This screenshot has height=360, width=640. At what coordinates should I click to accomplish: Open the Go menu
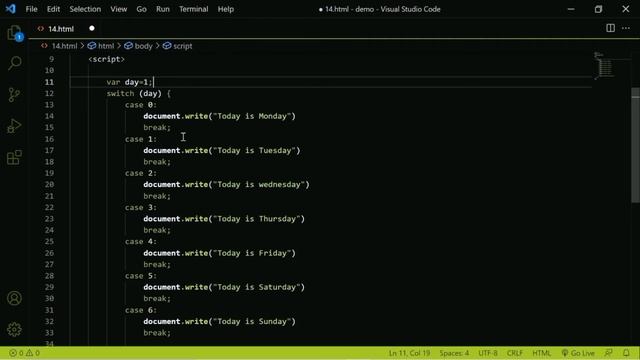tap(141, 9)
